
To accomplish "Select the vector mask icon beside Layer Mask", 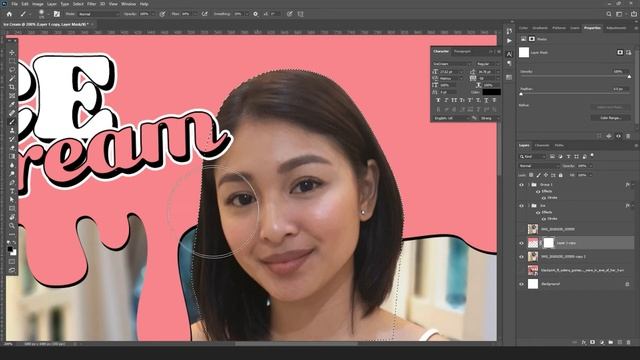I will coord(628,52).
